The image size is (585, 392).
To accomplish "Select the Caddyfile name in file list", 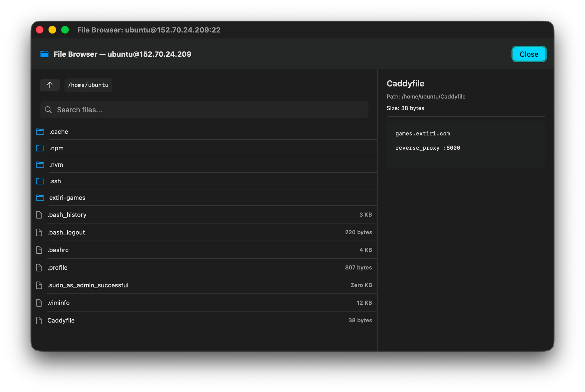I will (61, 320).
